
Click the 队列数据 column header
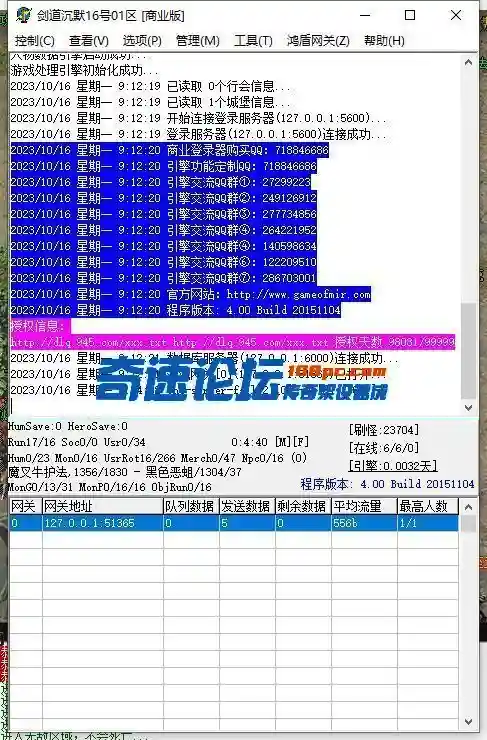click(x=191, y=506)
